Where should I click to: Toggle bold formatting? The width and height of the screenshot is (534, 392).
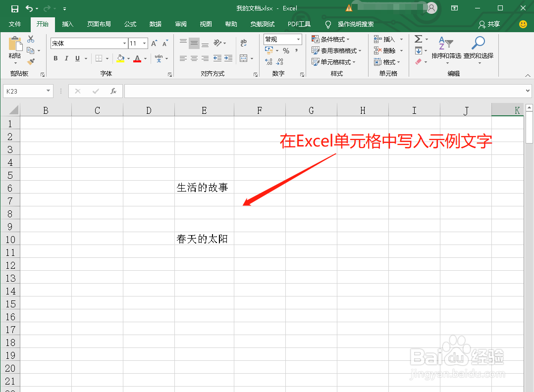55,58
